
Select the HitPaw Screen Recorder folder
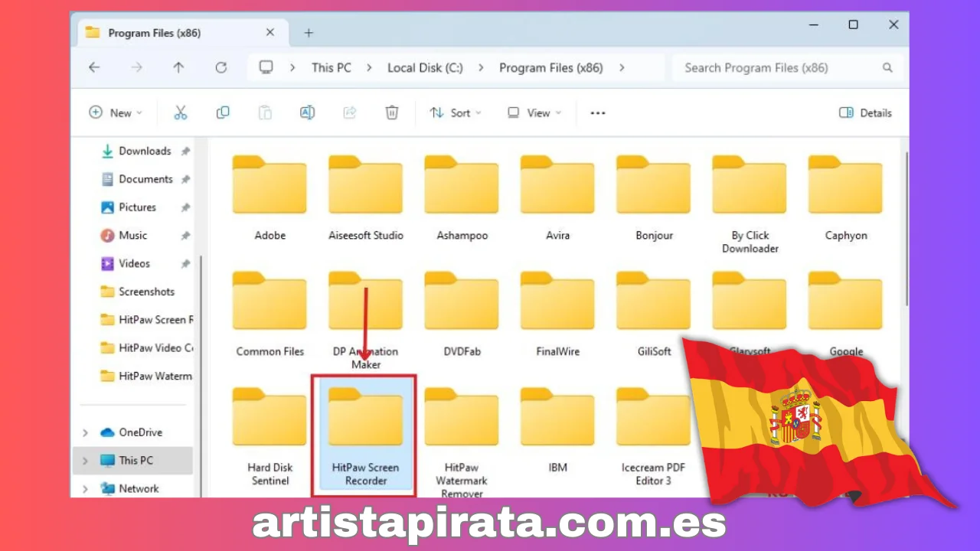[x=366, y=436]
